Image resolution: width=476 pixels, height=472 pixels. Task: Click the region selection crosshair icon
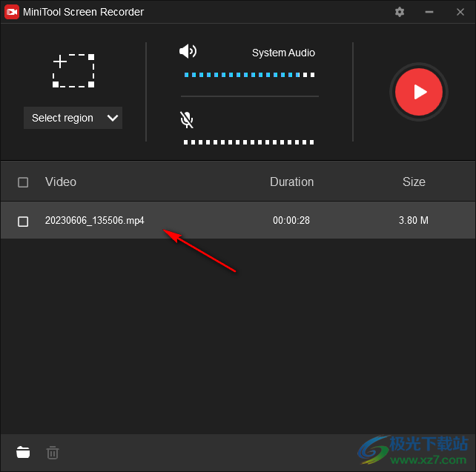[x=73, y=70]
